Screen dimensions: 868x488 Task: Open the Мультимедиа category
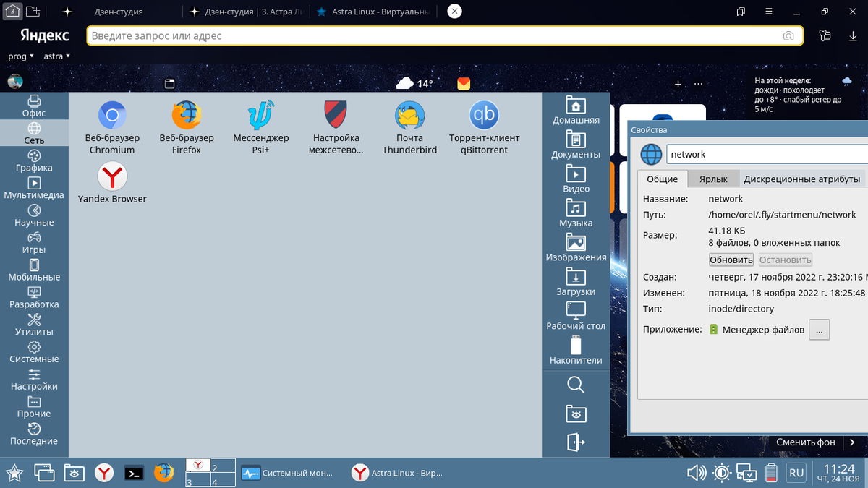pyautogui.click(x=34, y=188)
